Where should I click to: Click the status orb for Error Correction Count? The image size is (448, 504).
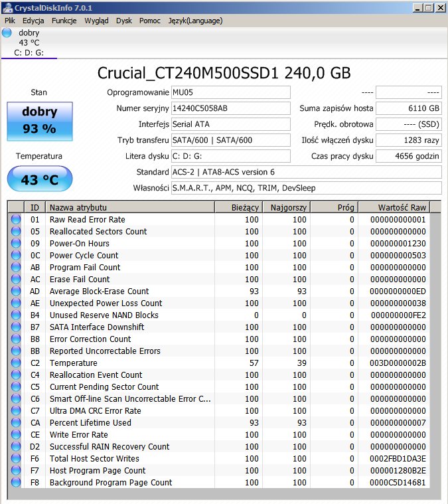16,339
